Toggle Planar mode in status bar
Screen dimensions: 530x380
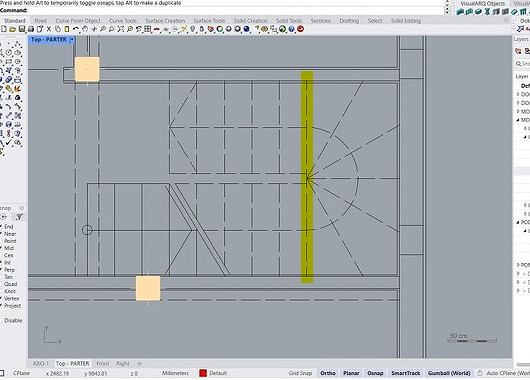coord(351,373)
